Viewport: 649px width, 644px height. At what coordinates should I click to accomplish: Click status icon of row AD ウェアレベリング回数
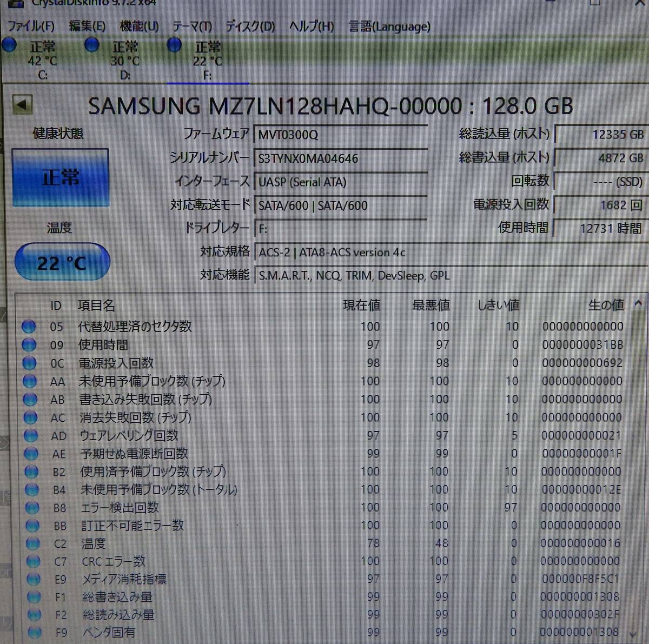[x=31, y=436]
